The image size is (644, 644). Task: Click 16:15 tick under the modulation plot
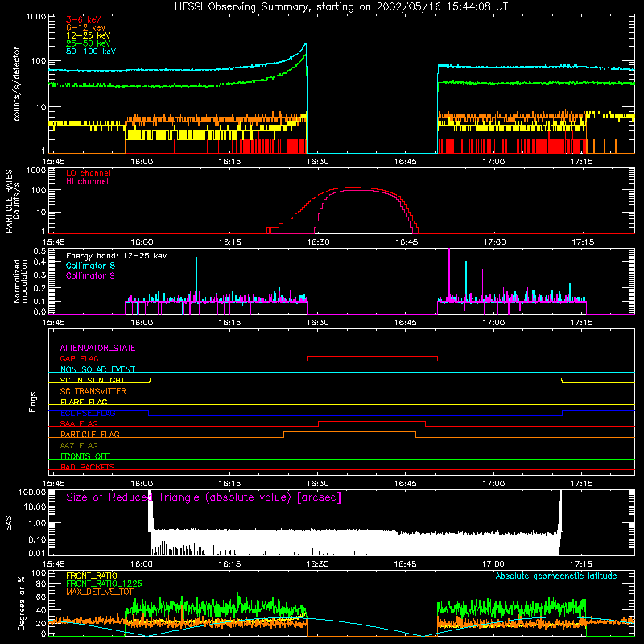click(x=229, y=323)
